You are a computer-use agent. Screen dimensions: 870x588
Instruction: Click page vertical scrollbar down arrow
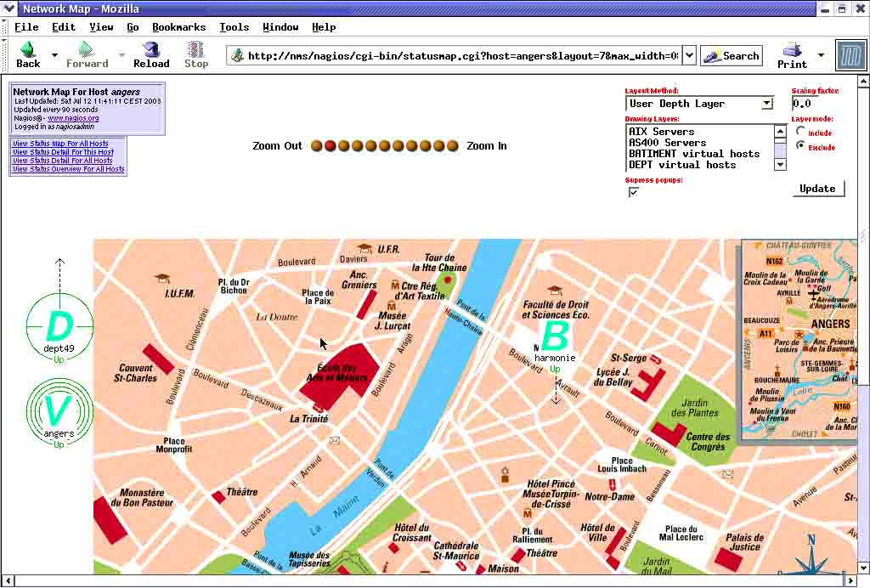point(863,568)
